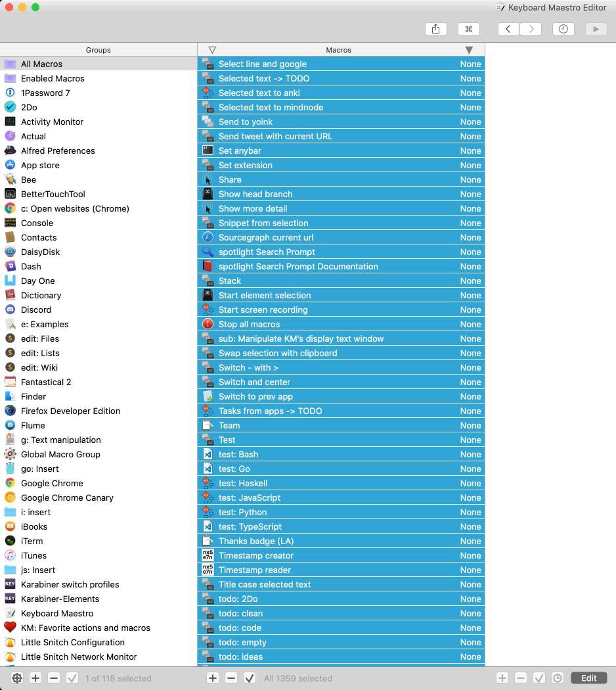Click the Edit button
The height and width of the screenshot is (690, 616).
click(x=588, y=678)
